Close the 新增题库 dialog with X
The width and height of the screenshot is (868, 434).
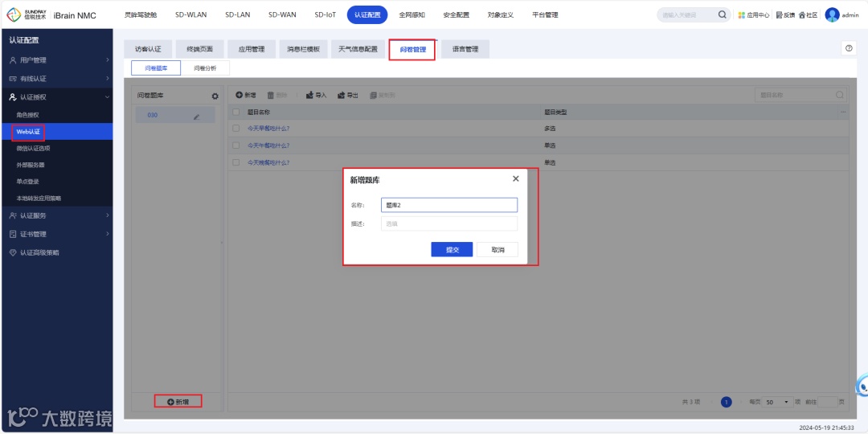point(515,178)
